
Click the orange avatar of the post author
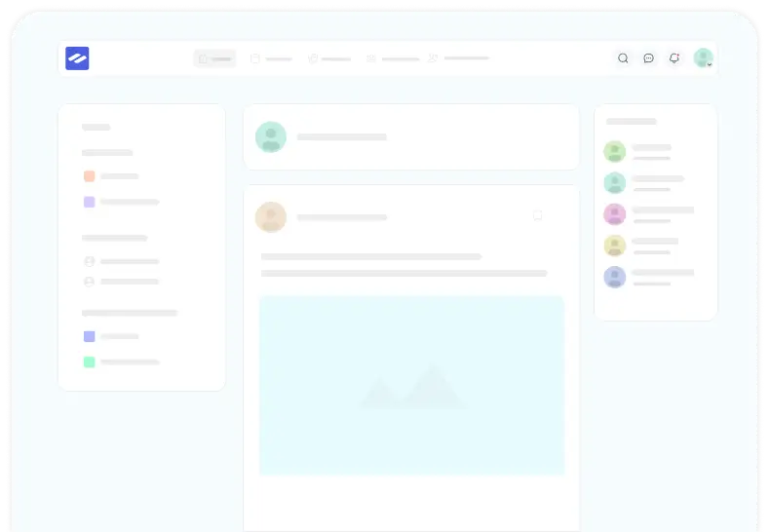pos(271,217)
